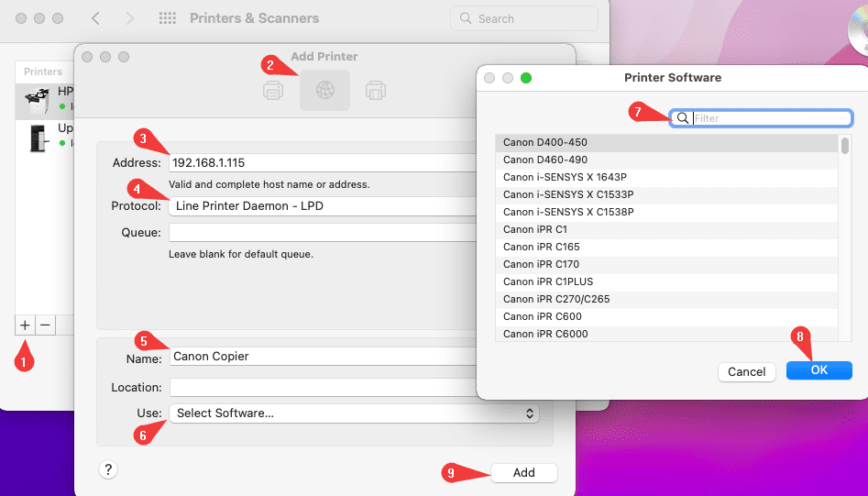Click the plus button to add printer
Viewport: 868px width, 496px height.
(x=25, y=325)
